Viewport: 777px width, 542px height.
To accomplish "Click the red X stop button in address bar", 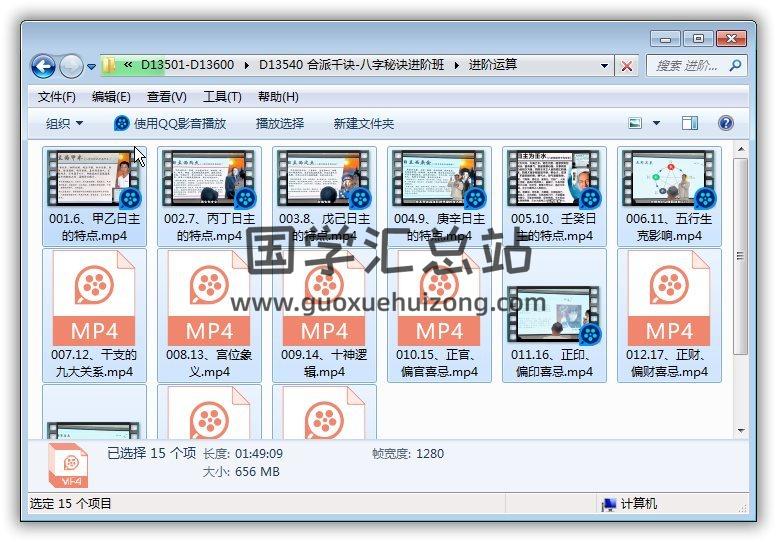I will (627, 66).
